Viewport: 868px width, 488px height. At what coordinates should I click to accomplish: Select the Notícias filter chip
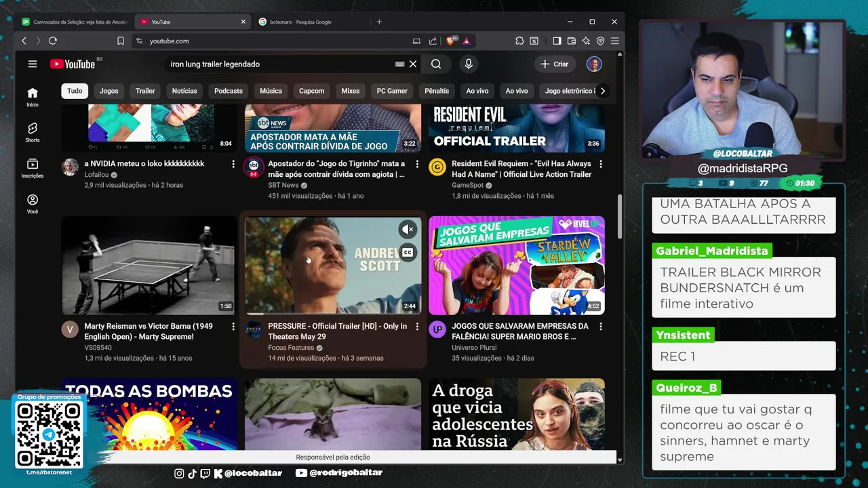click(x=184, y=91)
